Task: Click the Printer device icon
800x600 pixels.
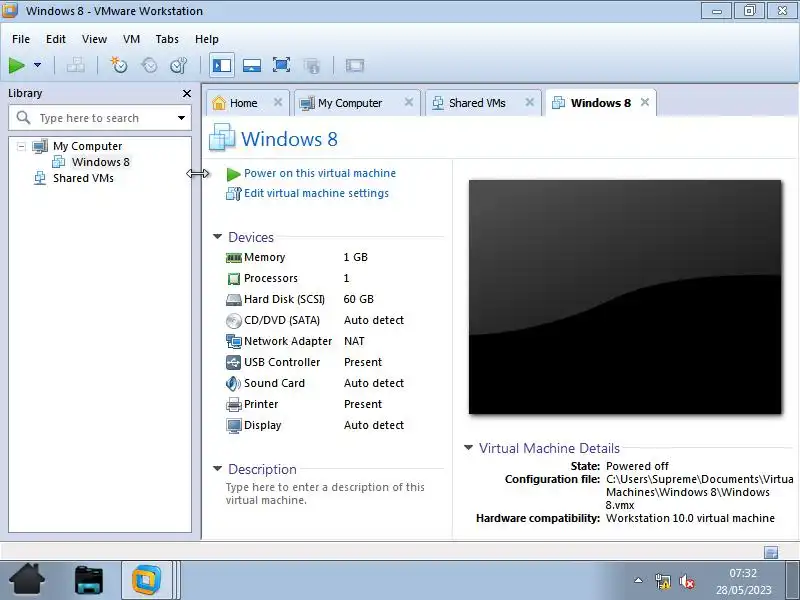Action: tap(234, 405)
